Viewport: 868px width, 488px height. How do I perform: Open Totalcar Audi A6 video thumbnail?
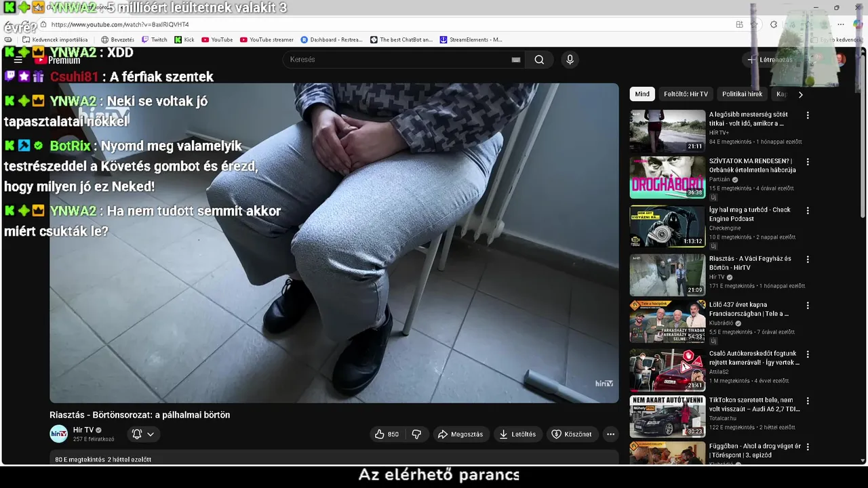click(x=667, y=417)
